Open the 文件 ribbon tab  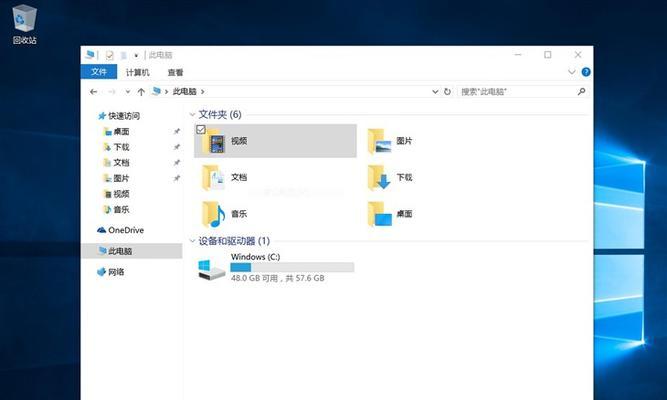pyautogui.click(x=99, y=72)
